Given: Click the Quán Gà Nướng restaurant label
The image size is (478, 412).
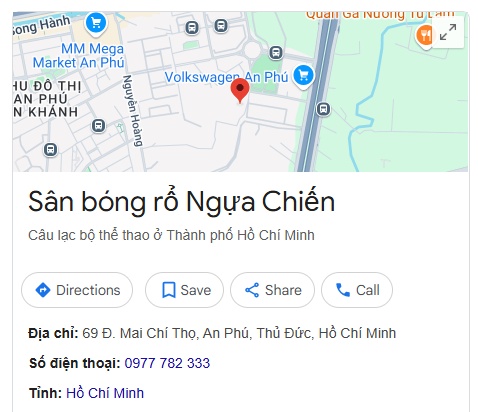Looking at the screenshot, I should coord(380,15).
